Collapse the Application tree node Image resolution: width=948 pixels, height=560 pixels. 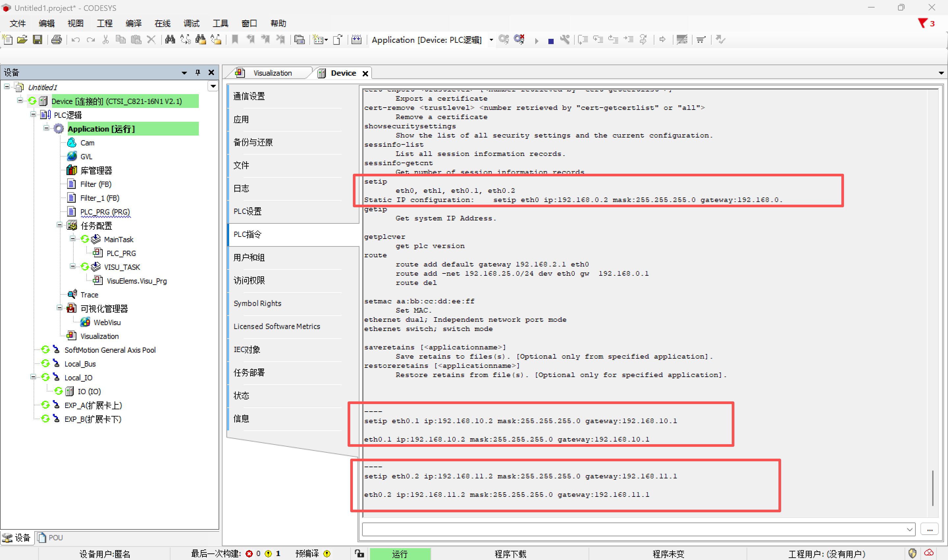[46, 128]
